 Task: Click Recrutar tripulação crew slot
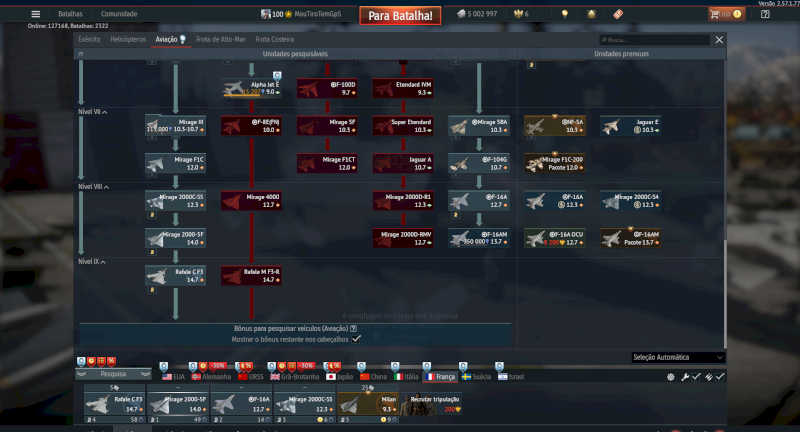coord(431,404)
